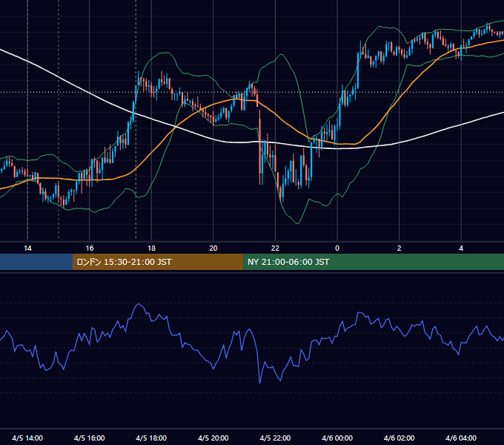Click the blue session bar before London
504x445 pixels.
[36, 262]
